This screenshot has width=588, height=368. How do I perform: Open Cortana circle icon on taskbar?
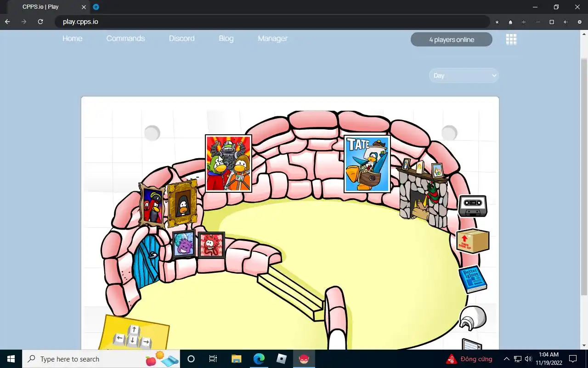click(191, 359)
